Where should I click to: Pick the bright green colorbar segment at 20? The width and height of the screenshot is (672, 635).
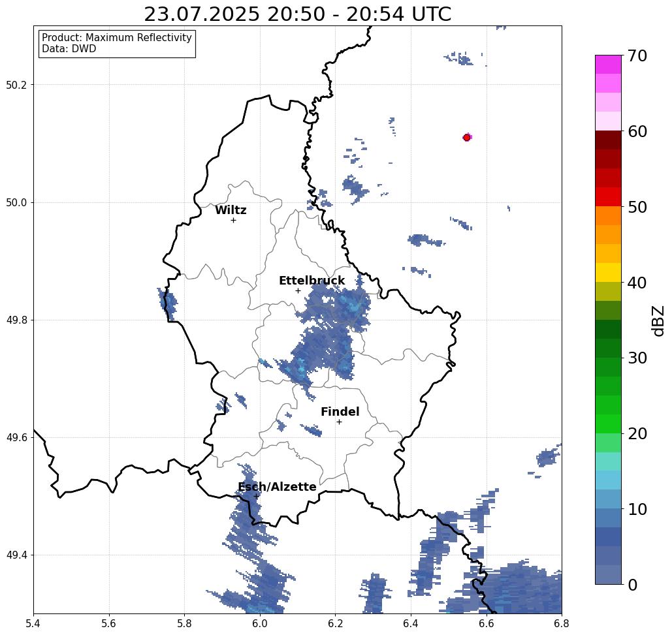click(608, 424)
